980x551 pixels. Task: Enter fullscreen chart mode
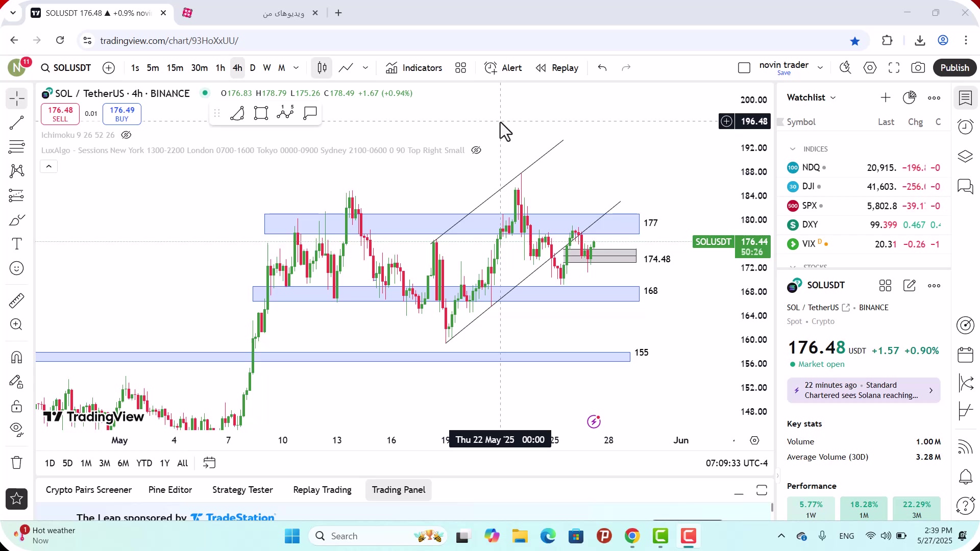tap(894, 68)
